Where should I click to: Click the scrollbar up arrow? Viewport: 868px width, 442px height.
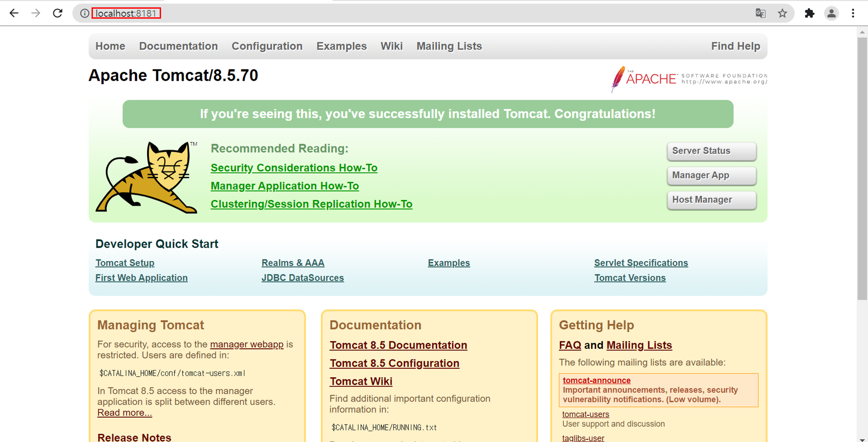pos(862,32)
